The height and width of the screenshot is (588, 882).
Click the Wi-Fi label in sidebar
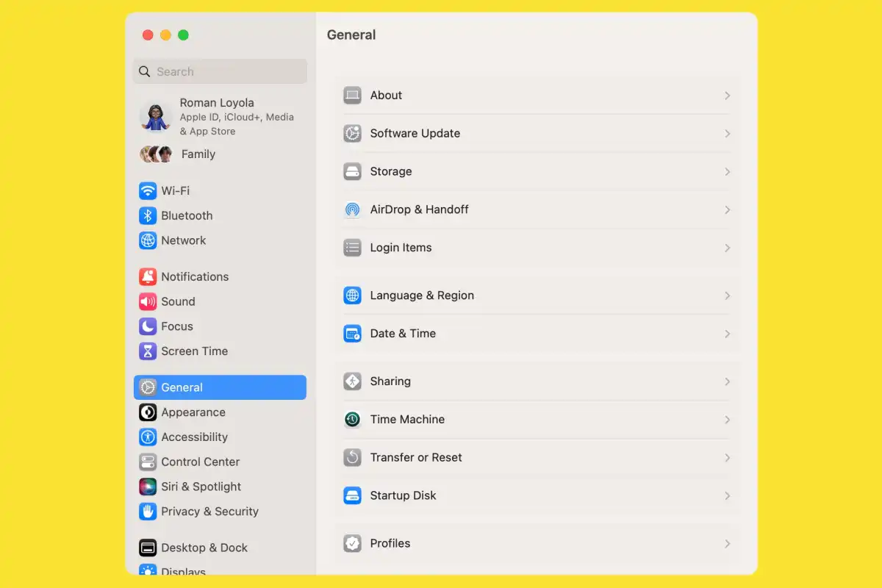(176, 191)
